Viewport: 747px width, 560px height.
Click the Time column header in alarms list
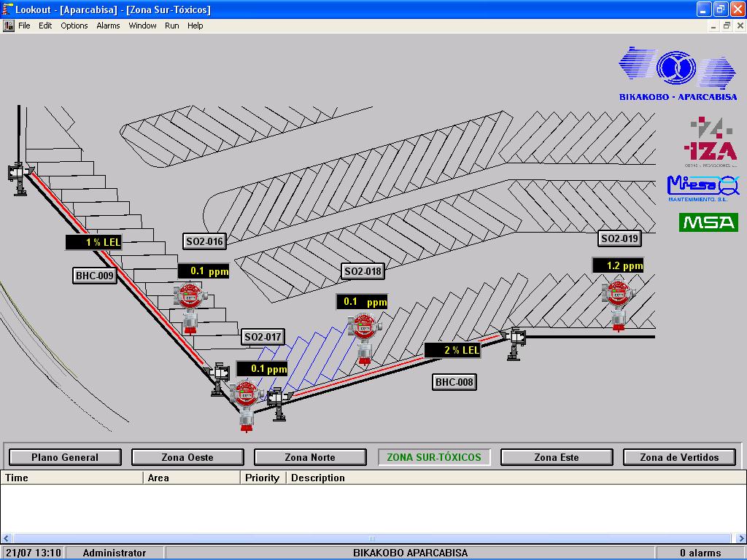pyautogui.click(x=72, y=478)
